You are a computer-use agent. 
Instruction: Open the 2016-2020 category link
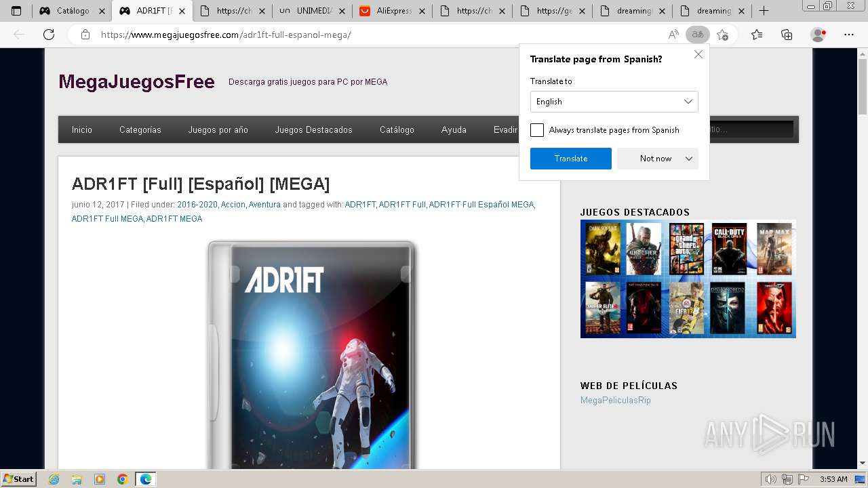[197, 205]
